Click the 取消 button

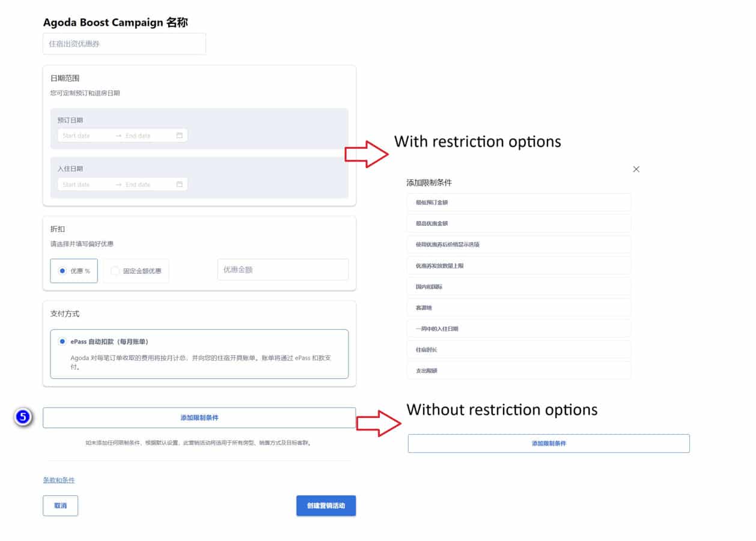pos(61,506)
